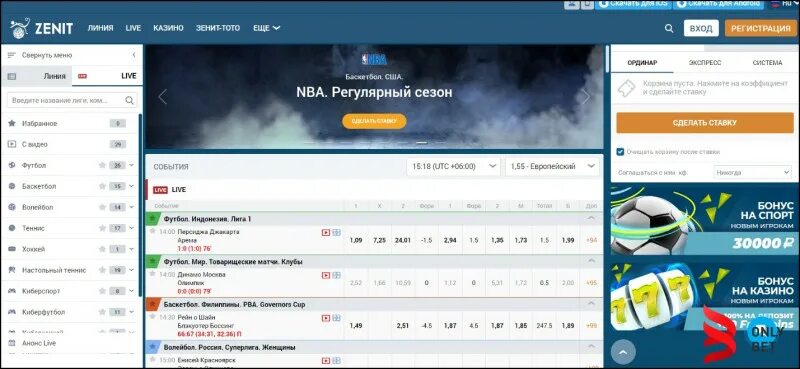
Task: Favorite the Волейбол sport star
Action: (x=102, y=207)
